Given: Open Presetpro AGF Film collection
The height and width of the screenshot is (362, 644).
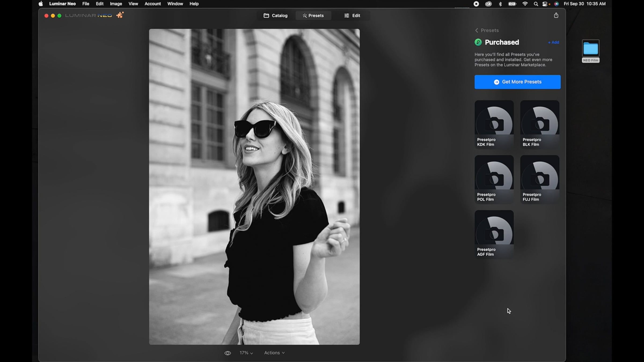Looking at the screenshot, I should [494, 234].
